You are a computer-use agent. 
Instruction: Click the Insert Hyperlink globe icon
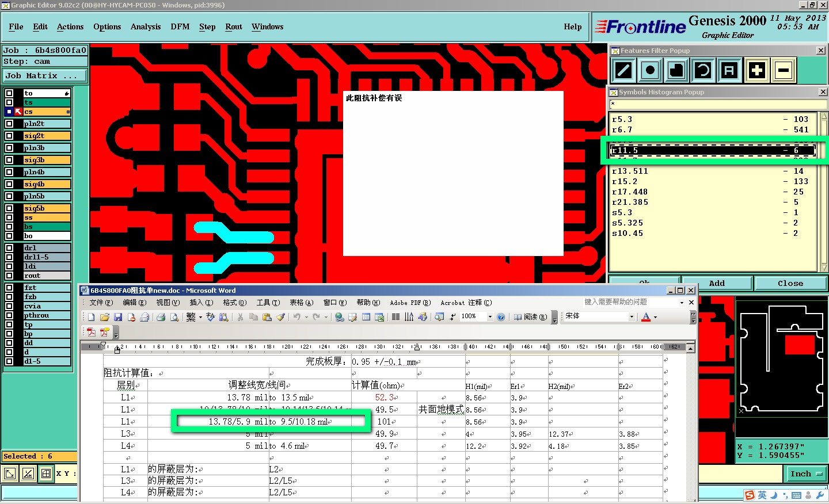(339, 317)
